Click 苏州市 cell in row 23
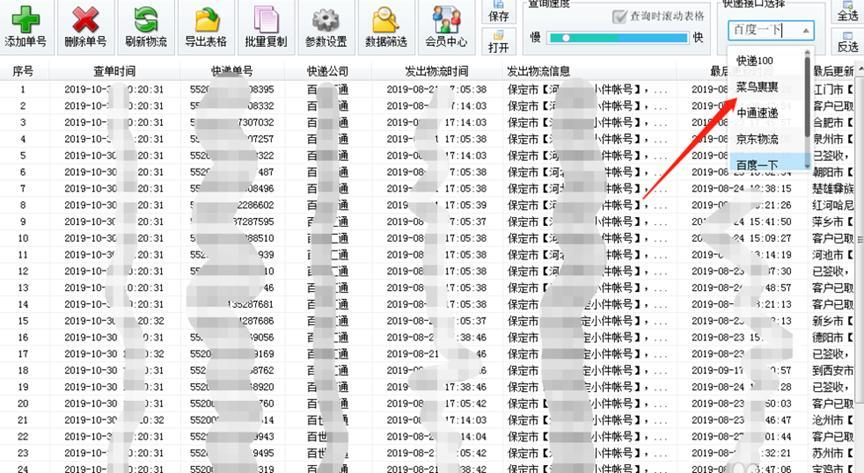 pos(833,453)
